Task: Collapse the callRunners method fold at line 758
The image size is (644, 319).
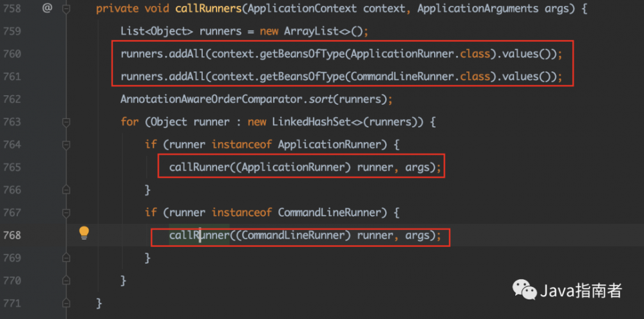Action: [66, 8]
